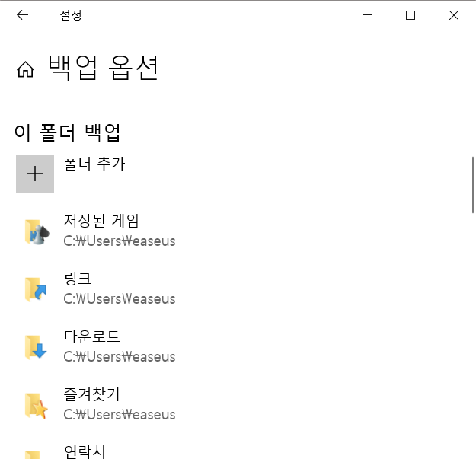476x459 pixels.
Task: Maximize the 설정 window
Action: (411, 15)
